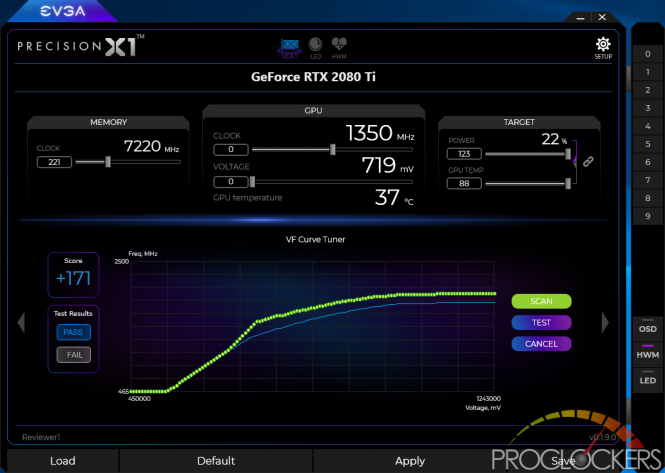Toggle the LED sidebar switch
Screen dimensions: 665x473
648,378
